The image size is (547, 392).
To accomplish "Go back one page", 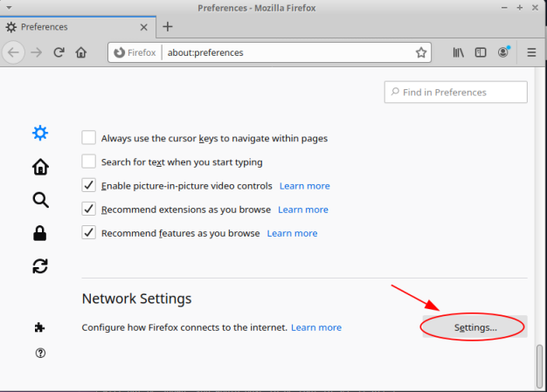I will (x=13, y=52).
